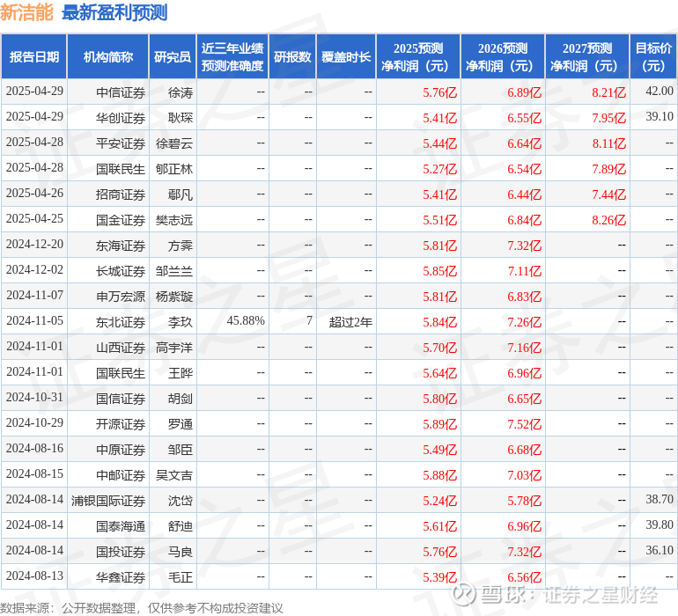Click the 数据来源 disclaimer footer text
Screen dimensions: 678x616
click(x=142, y=608)
